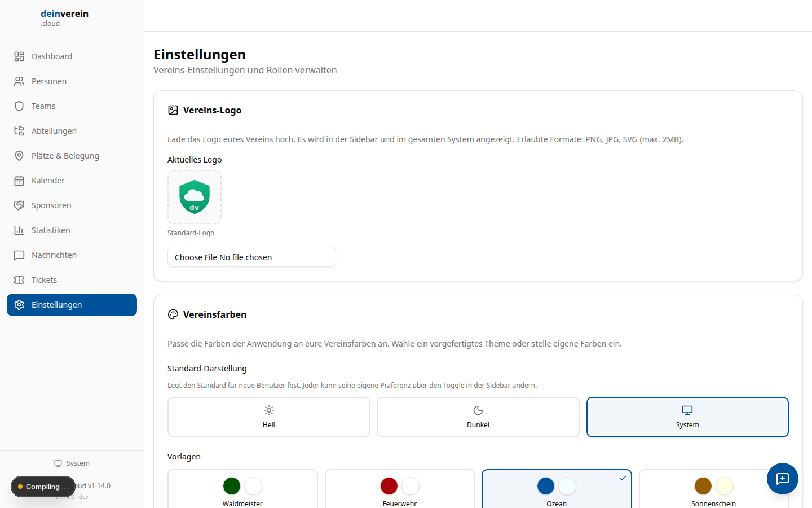Open Abteilungen in the sidebar menu

click(x=54, y=131)
